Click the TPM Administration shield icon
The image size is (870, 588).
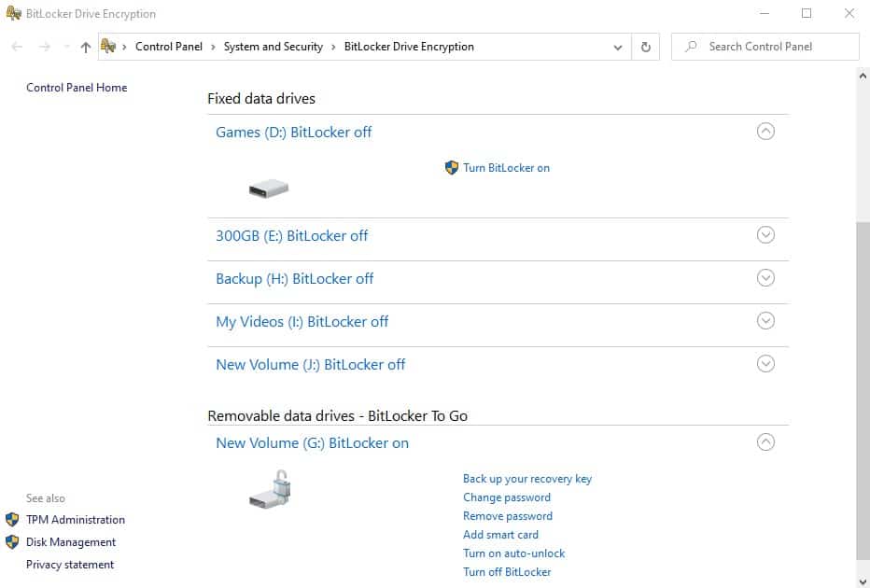[12, 519]
